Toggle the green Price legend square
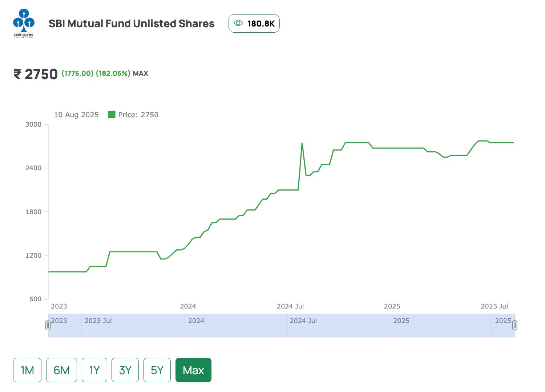 [112, 115]
